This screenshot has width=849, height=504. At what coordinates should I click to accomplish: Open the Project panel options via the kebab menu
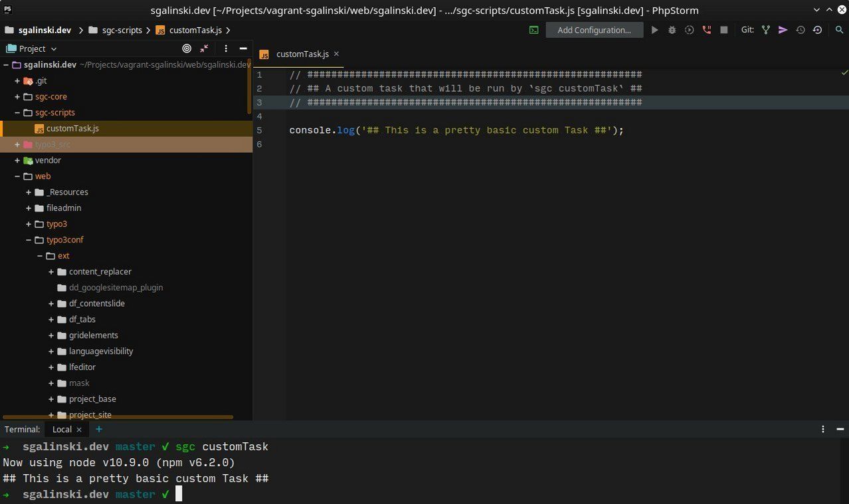[x=226, y=48]
